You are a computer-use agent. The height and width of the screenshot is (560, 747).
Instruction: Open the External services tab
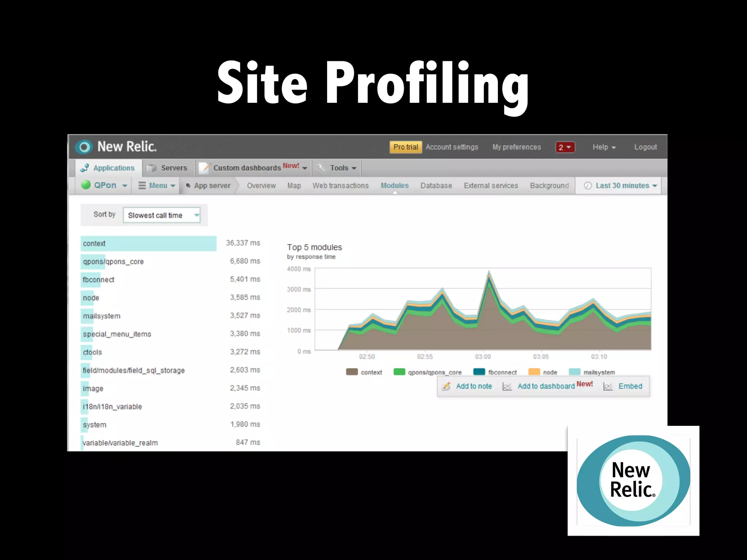pos(491,186)
